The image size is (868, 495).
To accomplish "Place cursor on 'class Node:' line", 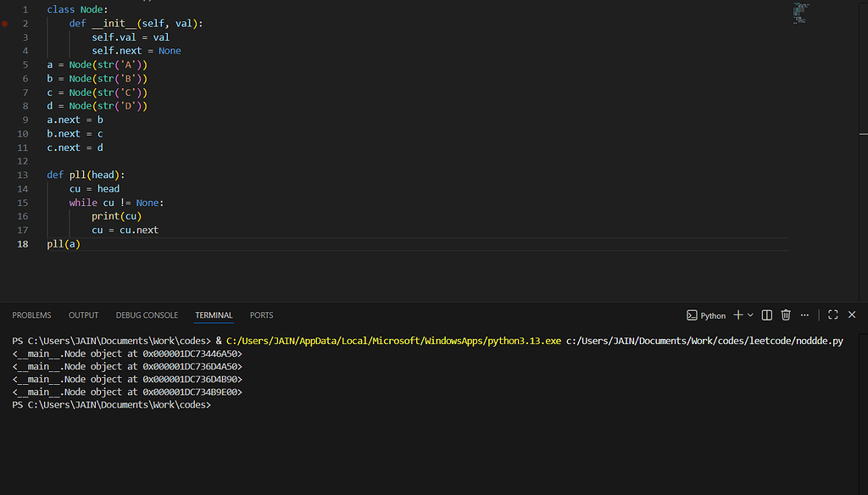I will [x=77, y=9].
